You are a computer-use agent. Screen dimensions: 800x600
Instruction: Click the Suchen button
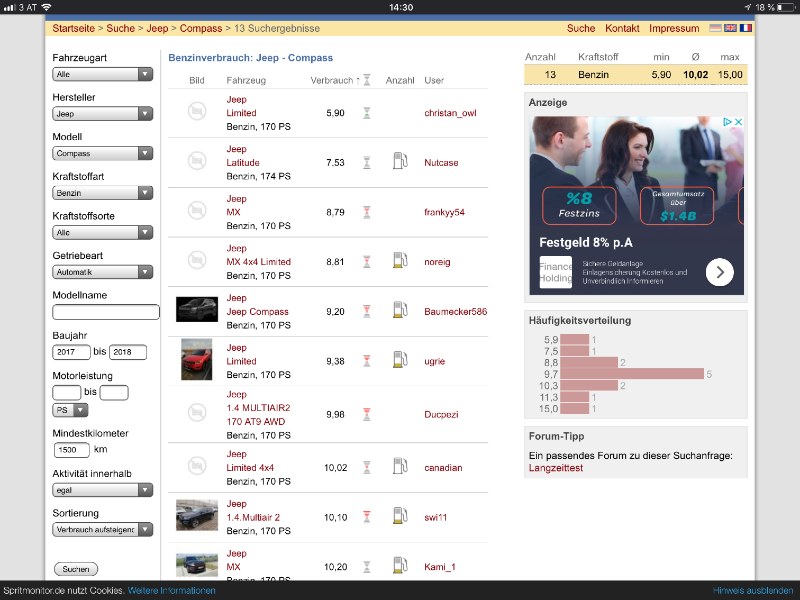75,569
